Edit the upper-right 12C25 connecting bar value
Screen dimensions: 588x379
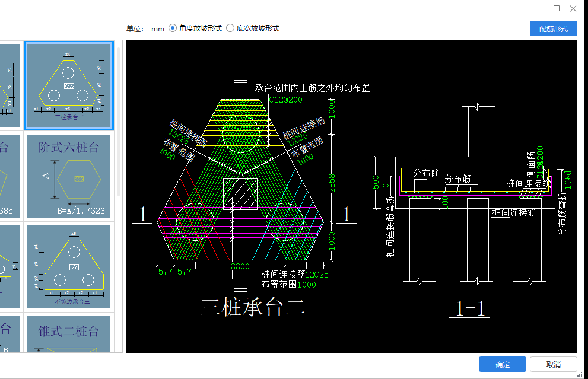[298, 139]
